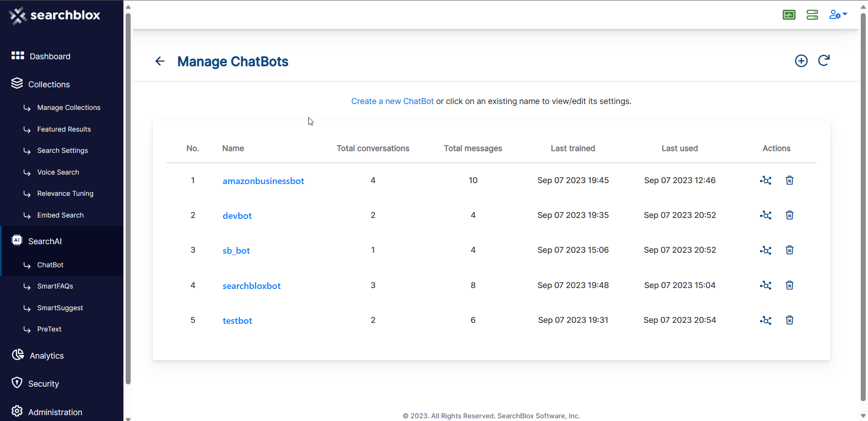
Task: Train devbot using network icon
Action: pos(765,215)
